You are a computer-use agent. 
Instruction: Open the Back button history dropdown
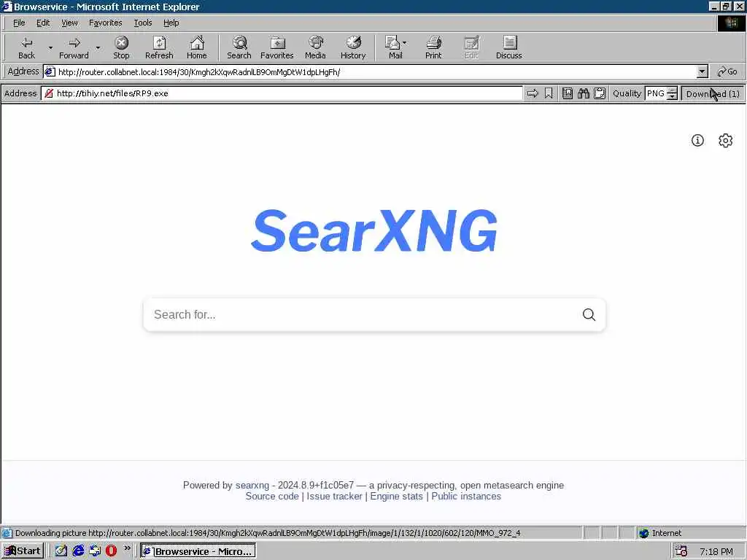pos(50,47)
